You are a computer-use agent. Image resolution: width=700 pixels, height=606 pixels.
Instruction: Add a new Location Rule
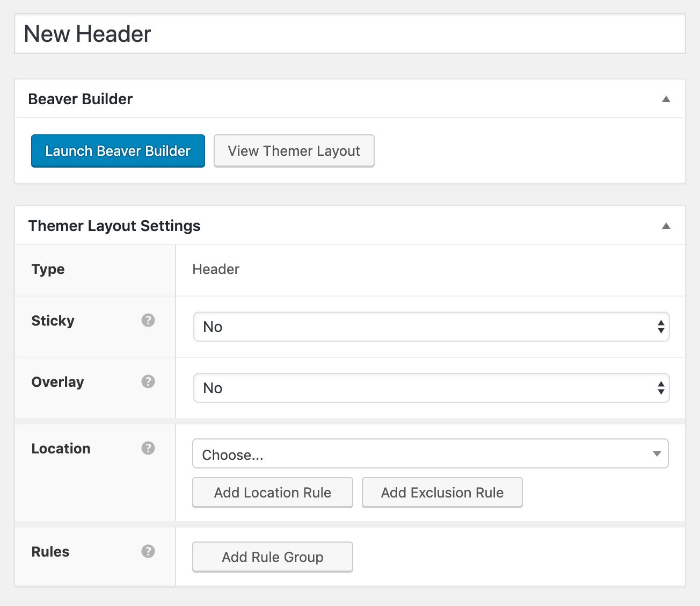pyautogui.click(x=272, y=492)
